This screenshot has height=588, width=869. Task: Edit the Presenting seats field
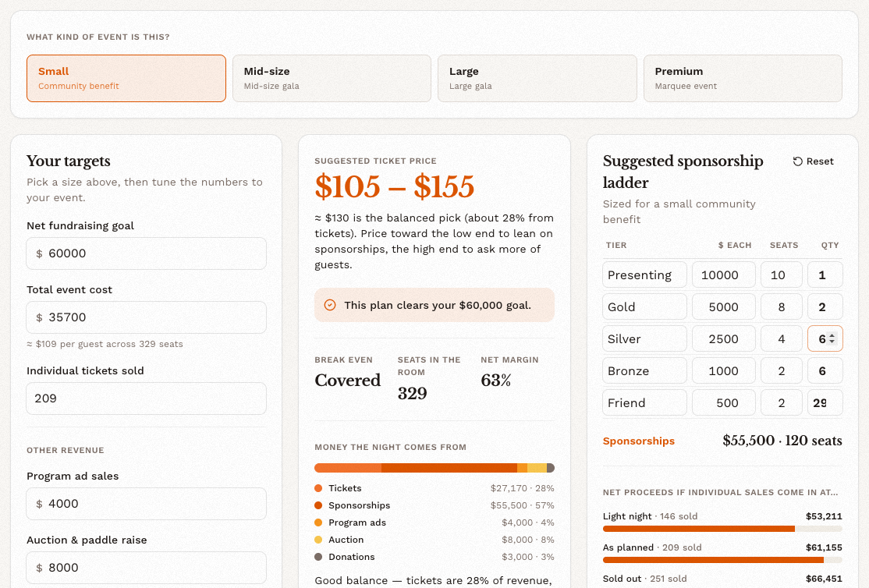[x=782, y=275]
